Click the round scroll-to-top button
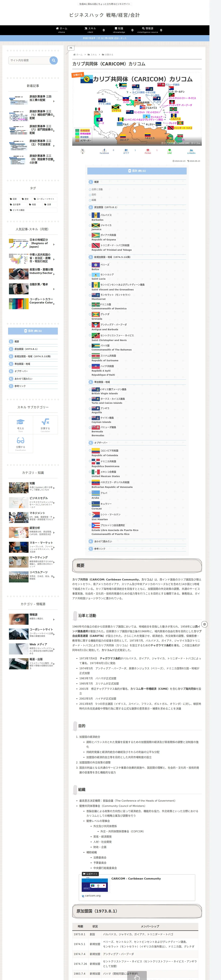Image resolution: width=221 pixels, height=980 pixels. pyautogui.click(x=204, y=624)
